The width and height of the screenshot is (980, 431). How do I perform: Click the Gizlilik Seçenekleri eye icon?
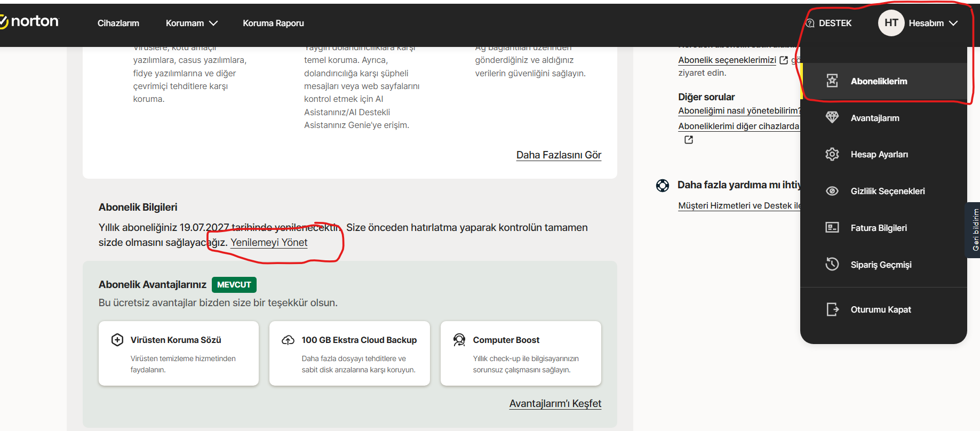click(832, 191)
